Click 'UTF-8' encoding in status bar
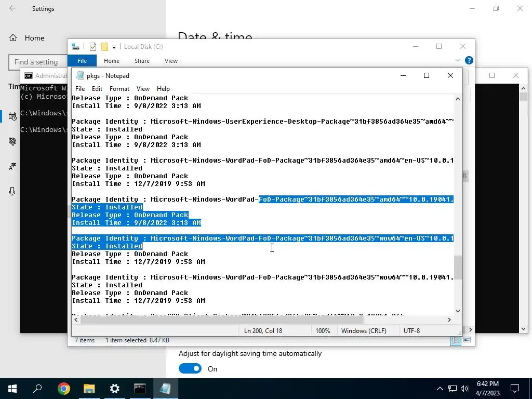Screen dimensions: 532x399 point(411,331)
